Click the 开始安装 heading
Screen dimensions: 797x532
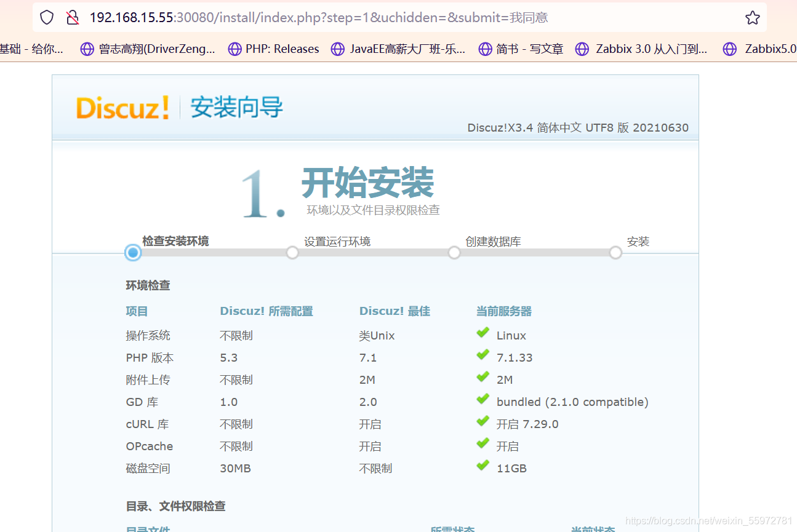click(367, 182)
